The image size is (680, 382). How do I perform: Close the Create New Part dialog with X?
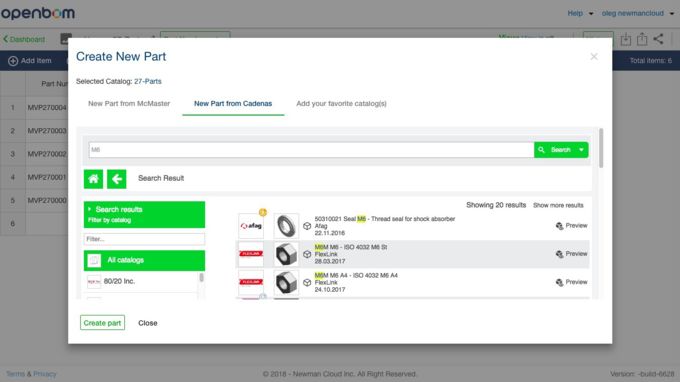coord(594,57)
